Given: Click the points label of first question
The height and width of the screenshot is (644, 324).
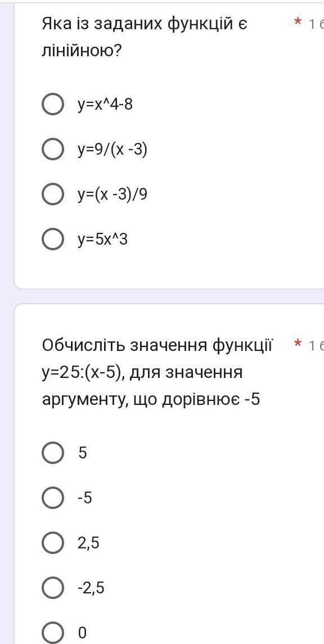Looking at the screenshot, I should click(x=316, y=25).
